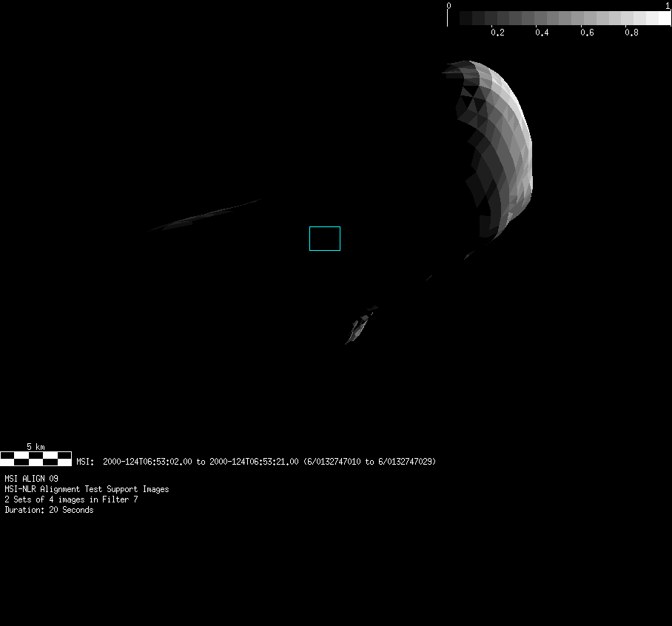The height and width of the screenshot is (626, 672).
Task: Click the "MSI-NLR Alignment Test Support Images" line
Action: tap(87, 489)
